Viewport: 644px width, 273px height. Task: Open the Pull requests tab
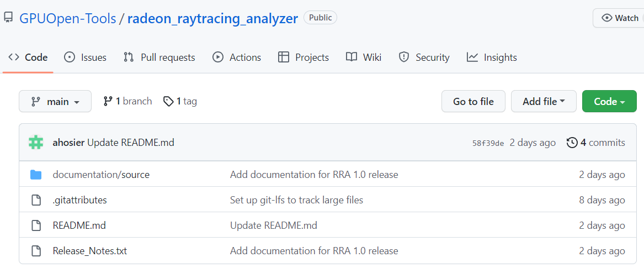click(159, 57)
